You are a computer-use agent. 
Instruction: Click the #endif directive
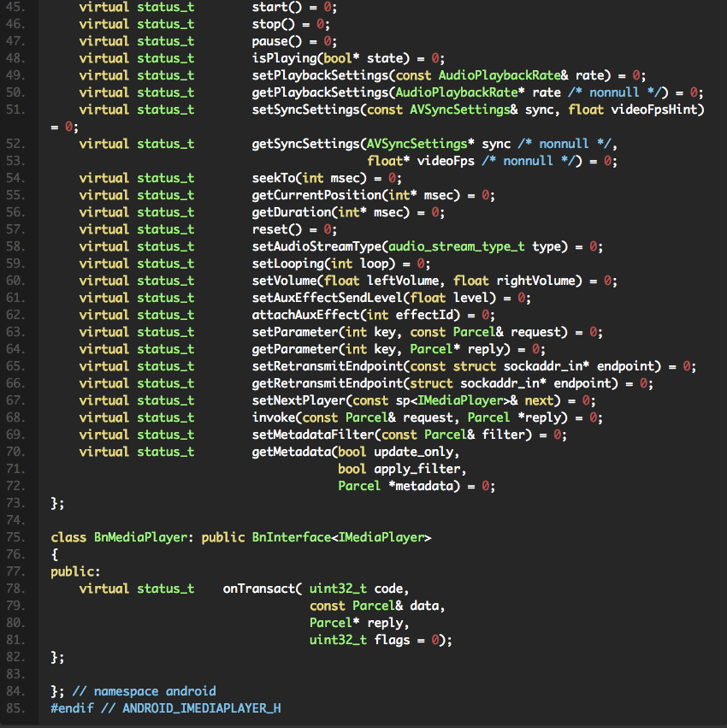point(72,709)
